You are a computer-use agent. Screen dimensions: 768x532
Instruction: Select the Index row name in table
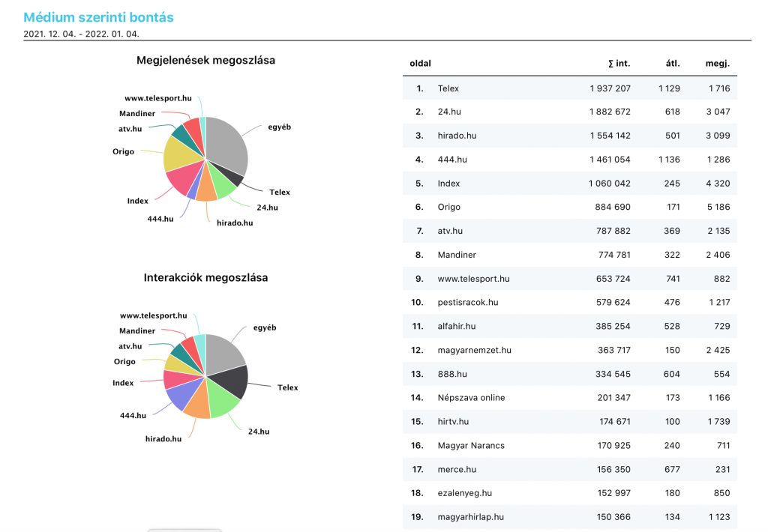448,184
